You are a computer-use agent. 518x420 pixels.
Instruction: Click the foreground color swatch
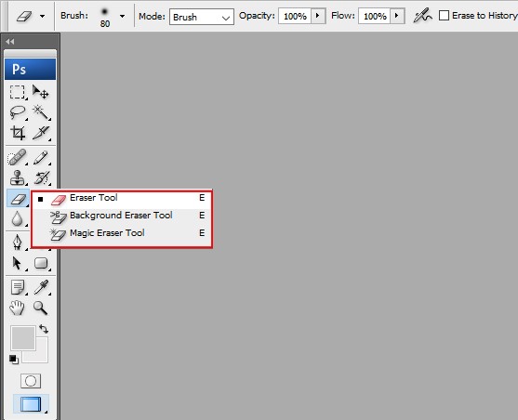click(23, 338)
